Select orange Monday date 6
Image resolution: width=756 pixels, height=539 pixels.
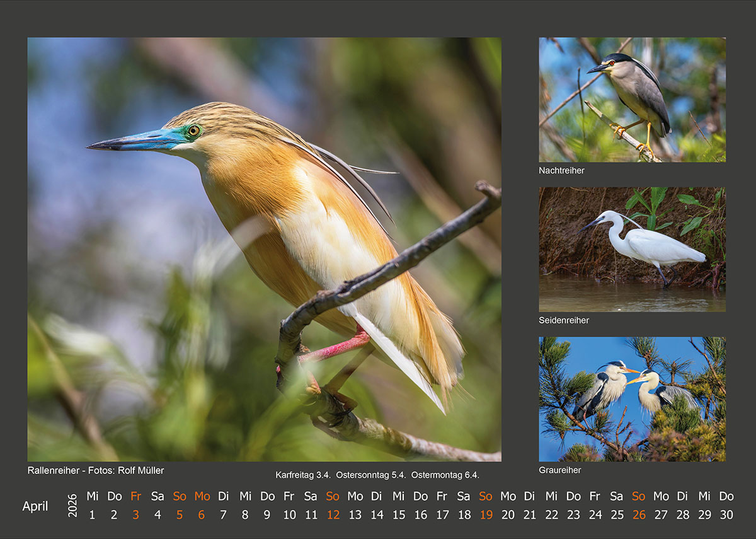[x=202, y=514]
